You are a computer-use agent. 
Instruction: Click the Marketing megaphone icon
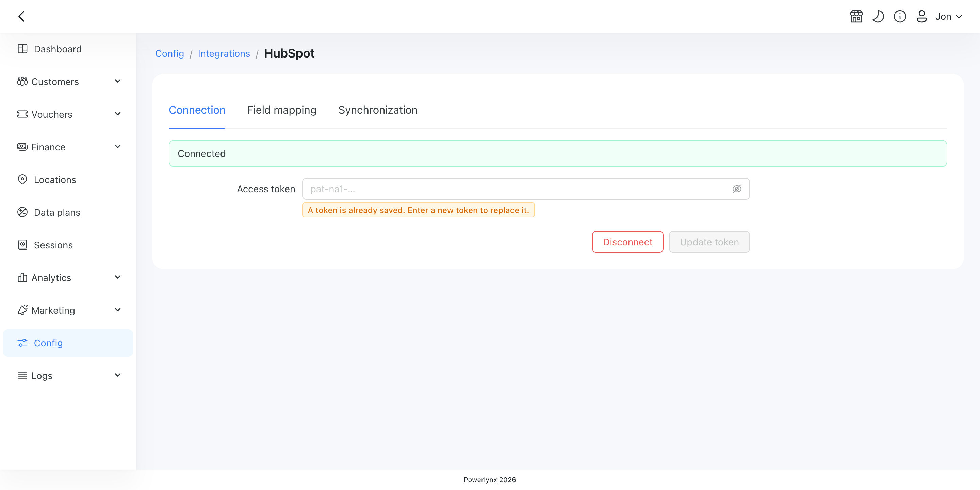[x=22, y=310]
